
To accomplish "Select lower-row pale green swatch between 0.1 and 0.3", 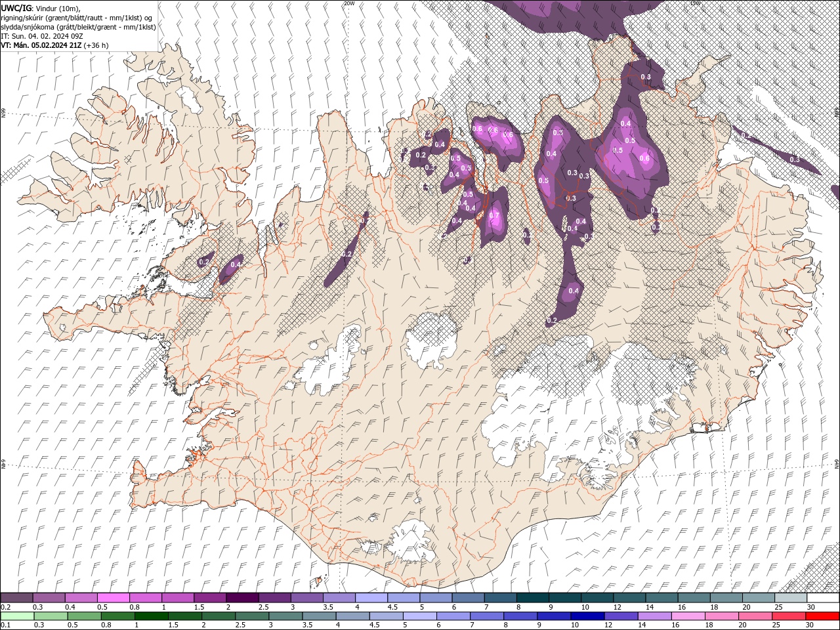I will (x=16, y=616).
